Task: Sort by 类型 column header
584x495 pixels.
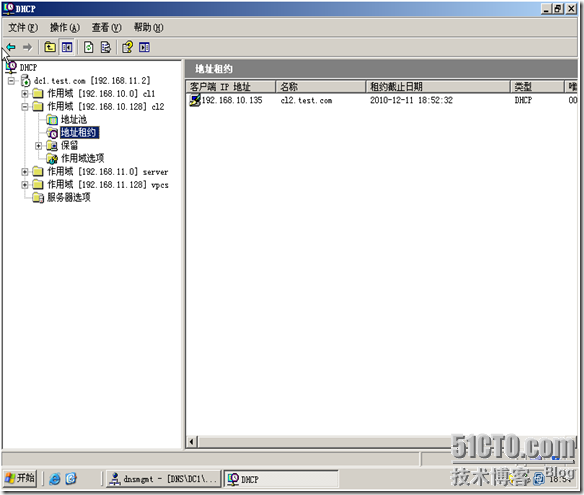Action: [537, 87]
